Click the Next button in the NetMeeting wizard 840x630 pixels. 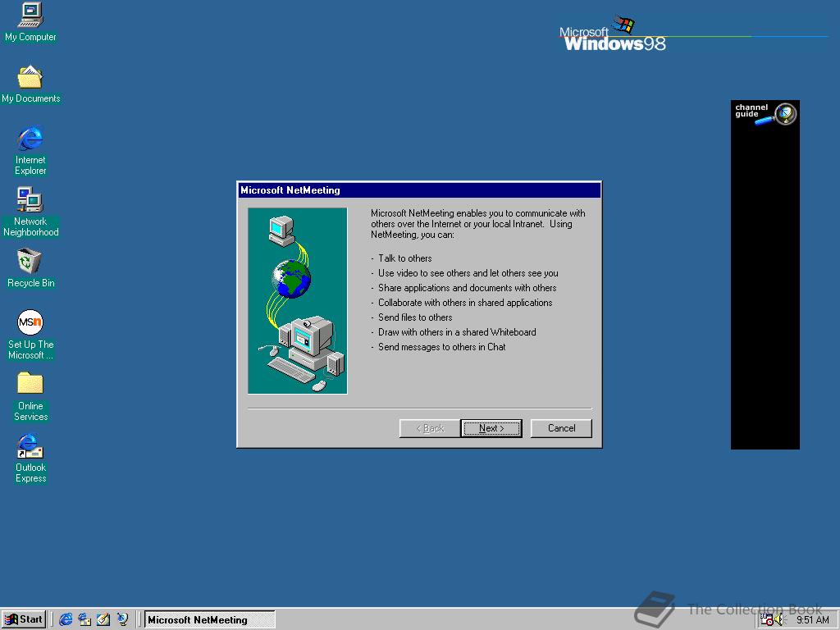pos(491,428)
